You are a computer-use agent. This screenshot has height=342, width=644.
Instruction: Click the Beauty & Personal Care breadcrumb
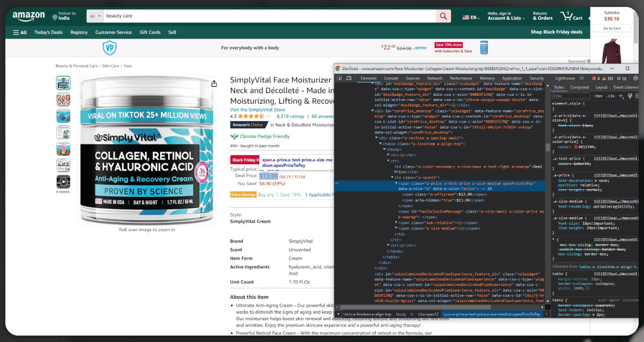tap(77, 66)
